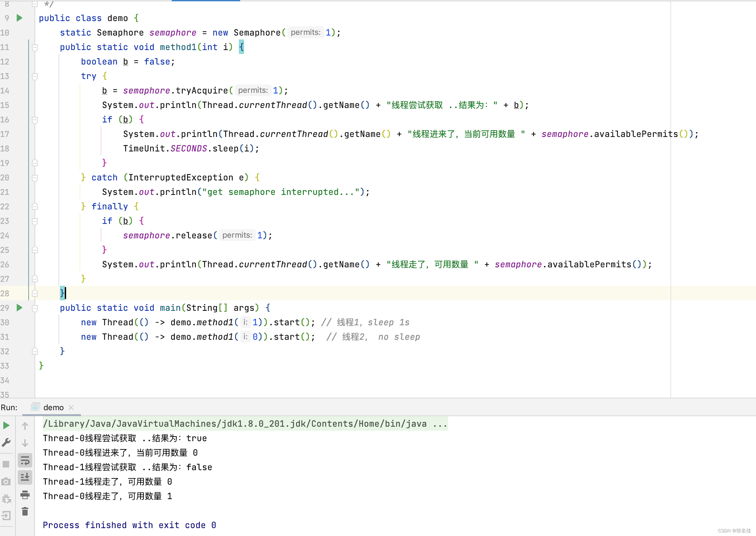Click the 'TimeUnit.SECONDS.sleep(i)' statement
Image resolution: width=756 pixels, height=536 pixels.
coord(191,148)
